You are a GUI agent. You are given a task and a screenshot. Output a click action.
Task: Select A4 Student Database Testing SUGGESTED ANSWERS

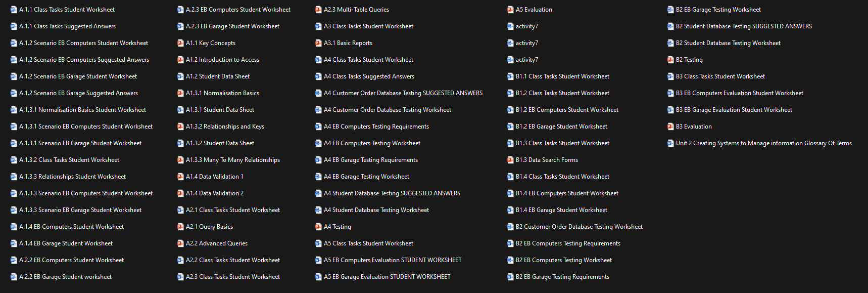tap(392, 193)
